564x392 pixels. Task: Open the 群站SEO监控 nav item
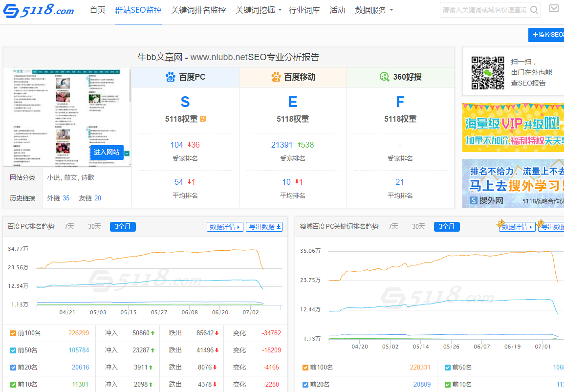(138, 10)
